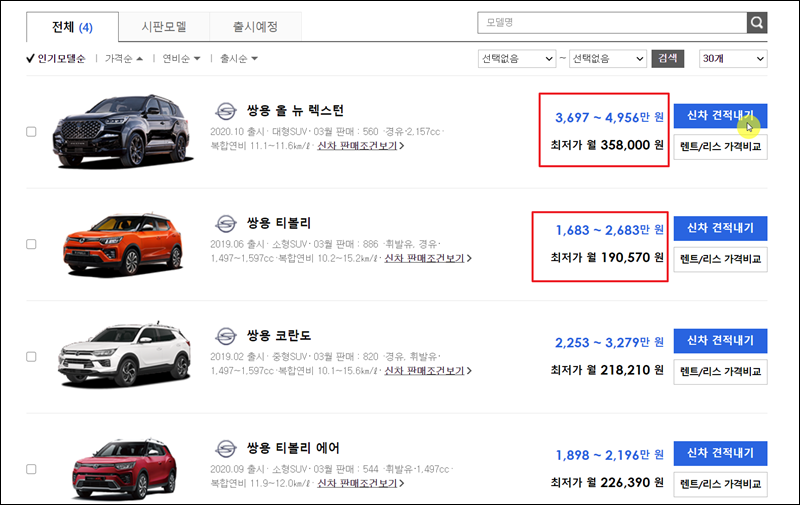Viewport: 800px width, 505px height.
Task: Open the 쌍용 티볼리 title next to the orange car
Action: tap(279, 223)
